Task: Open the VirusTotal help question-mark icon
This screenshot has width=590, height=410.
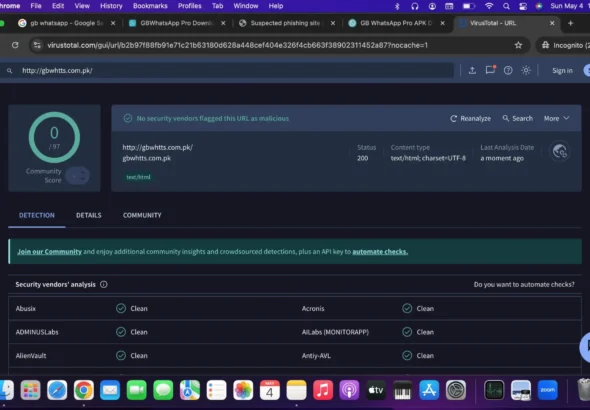Action: click(x=508, y=70)
